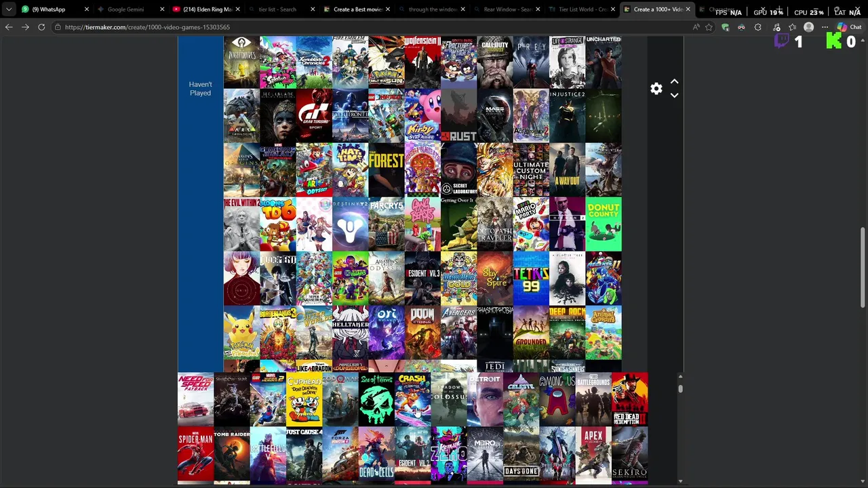The image size is (868, 488).
Task: Click image pool scroll down arrow
Action: point(680,481)
